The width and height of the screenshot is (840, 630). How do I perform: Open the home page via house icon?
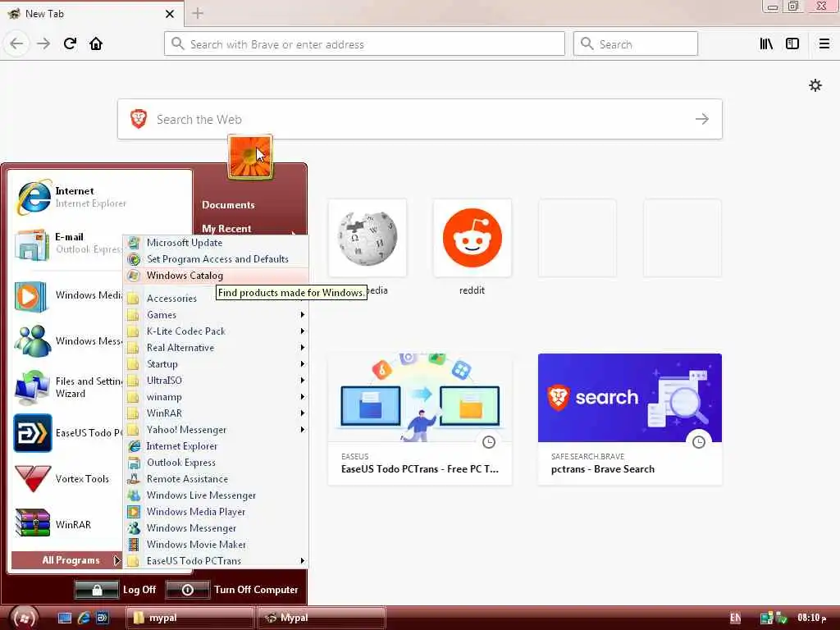point(96,43)
